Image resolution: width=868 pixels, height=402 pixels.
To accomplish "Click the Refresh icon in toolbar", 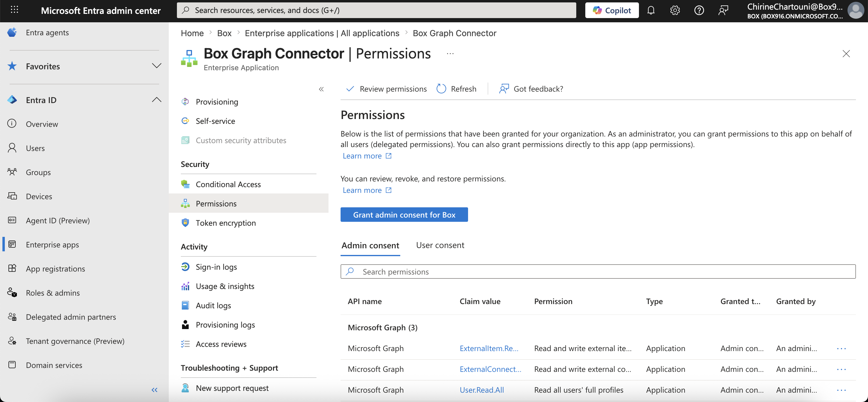I will [x=441, y=89].
